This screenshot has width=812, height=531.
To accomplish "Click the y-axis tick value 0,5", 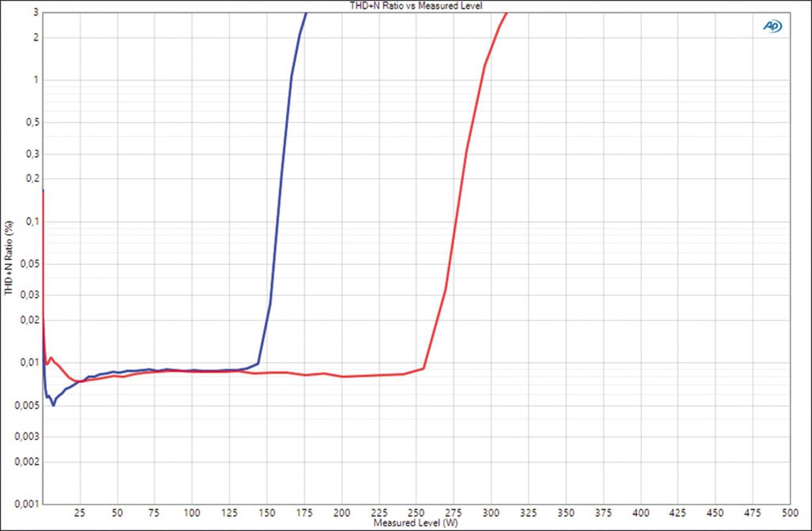I will pyautogui.click(x=33, y=123).
